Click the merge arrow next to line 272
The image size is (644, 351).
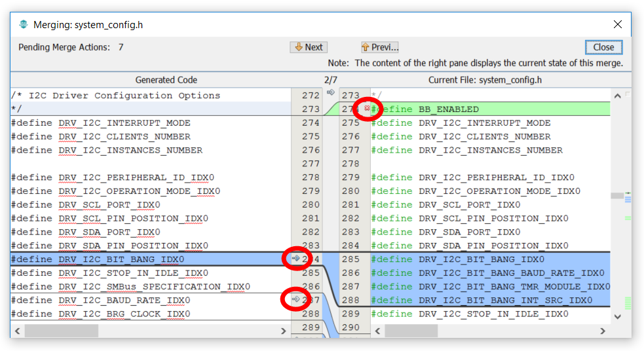point(330,93)
